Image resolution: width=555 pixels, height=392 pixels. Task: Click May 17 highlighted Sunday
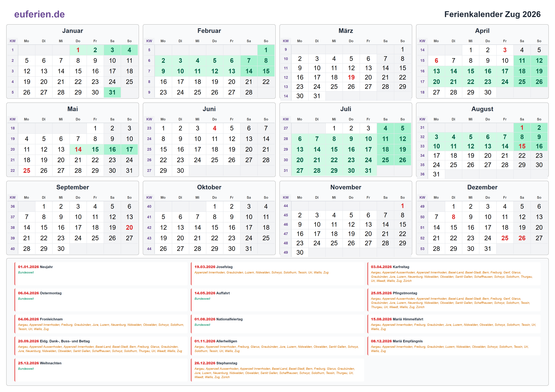[x=129, y=150]
